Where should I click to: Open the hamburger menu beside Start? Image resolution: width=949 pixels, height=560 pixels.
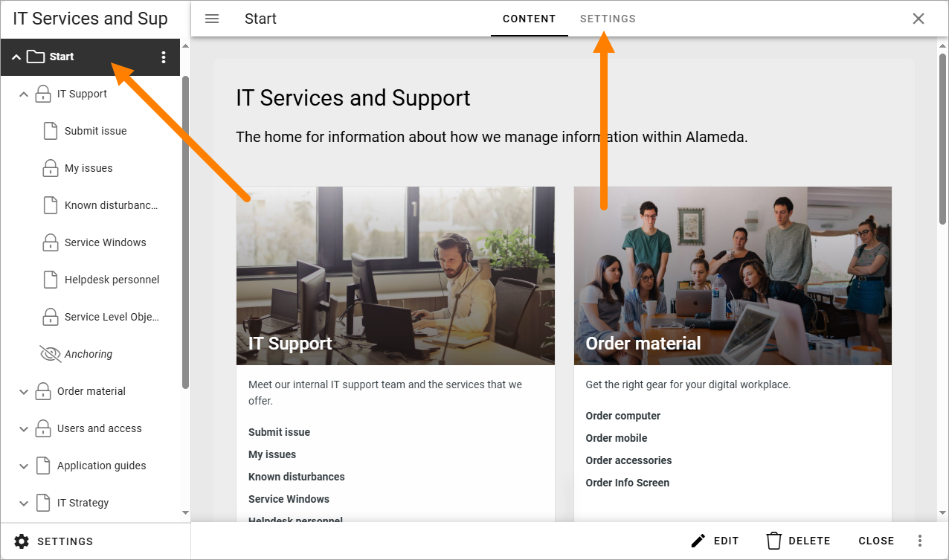pyautogui.click(x=212, y=19)
